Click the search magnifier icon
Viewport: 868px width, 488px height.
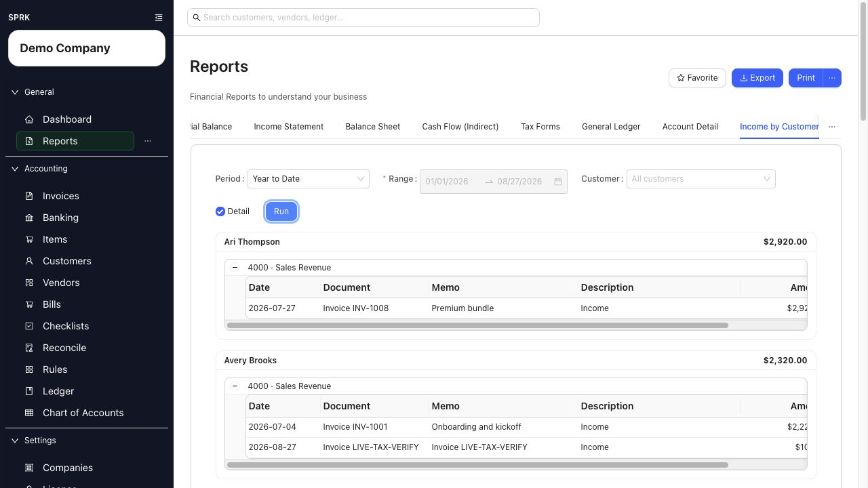click(x=197, y=18)
